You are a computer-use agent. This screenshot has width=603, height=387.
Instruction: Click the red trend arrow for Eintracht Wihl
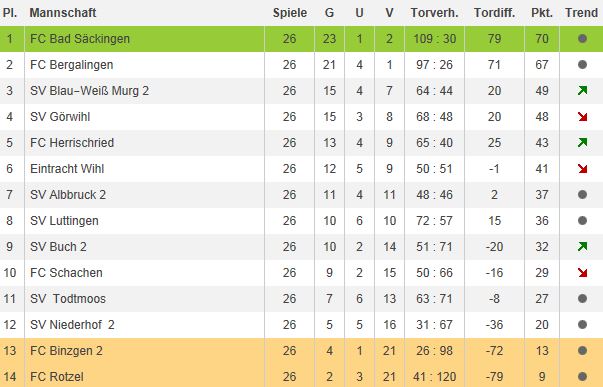pyautogui.click(x=582, y=168)
